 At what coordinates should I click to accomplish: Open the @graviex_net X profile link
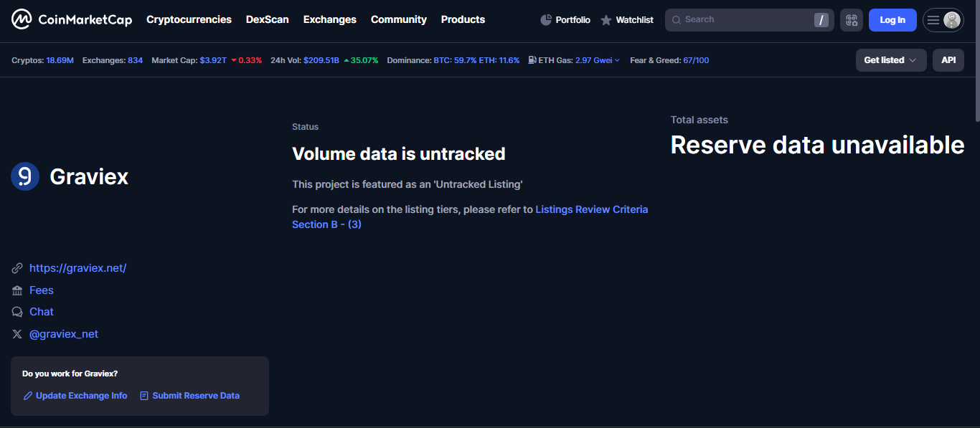click(64, 334)
